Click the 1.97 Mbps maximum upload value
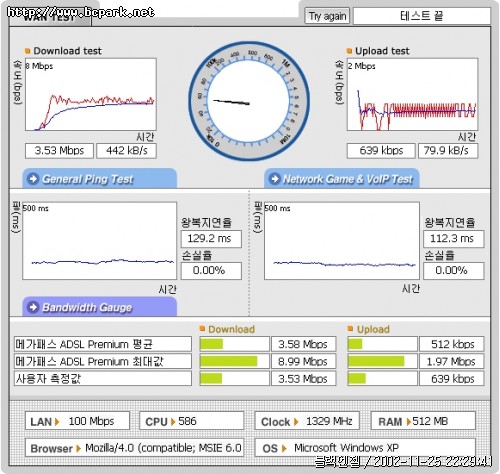Viewport: 500px width, 474px height. [452, 361]
